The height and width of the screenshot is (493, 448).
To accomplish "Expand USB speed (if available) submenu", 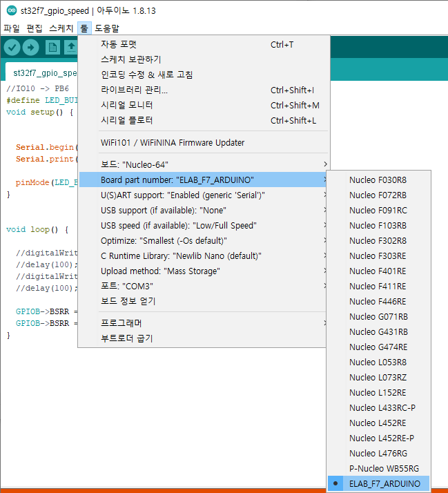I will 204,225.
